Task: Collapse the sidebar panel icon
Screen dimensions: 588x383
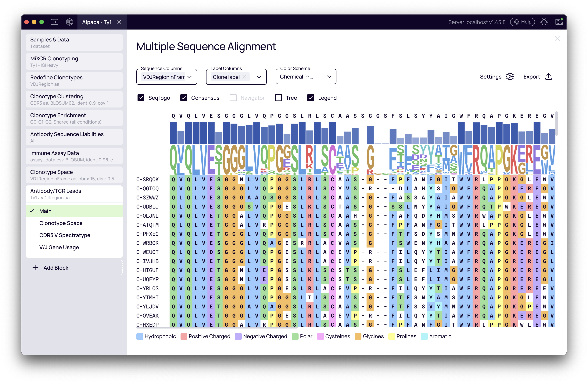Action: (x=55, y=22)
